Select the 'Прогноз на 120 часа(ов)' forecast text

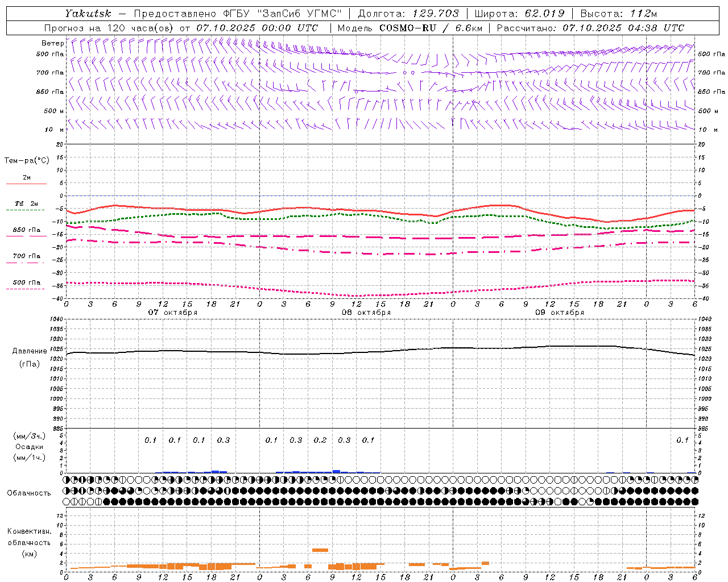point(109,28)
